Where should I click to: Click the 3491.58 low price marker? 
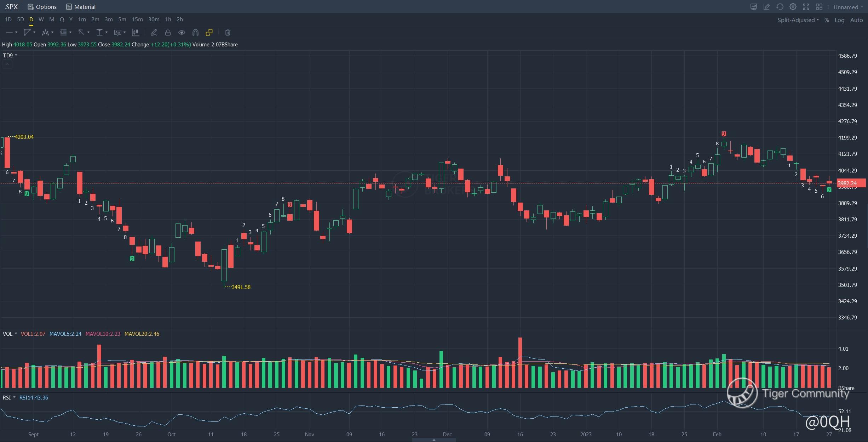click(241, 287)
